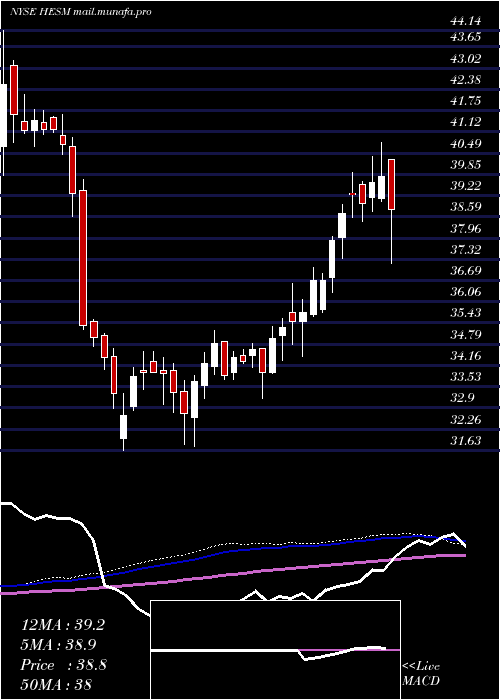Click the 39.85 price axis label
The width and height of the screenshot is (500, 700).
pyautogui.click(x=466, y=164)
